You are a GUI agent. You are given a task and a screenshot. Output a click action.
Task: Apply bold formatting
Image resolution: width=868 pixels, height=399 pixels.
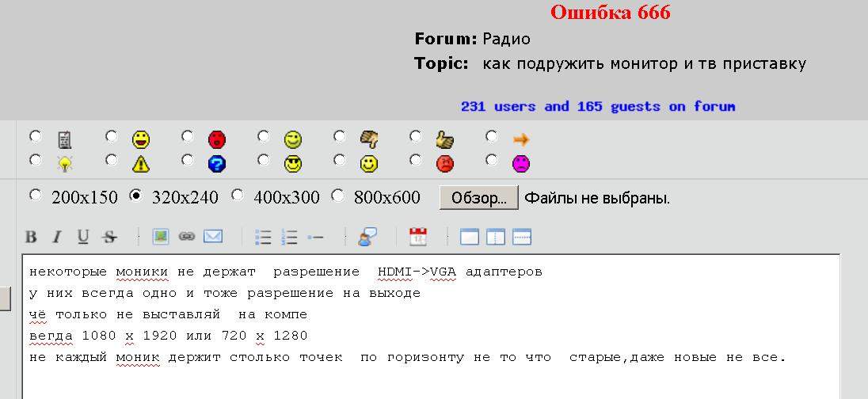pyautogui.click(x=31, y=237)
